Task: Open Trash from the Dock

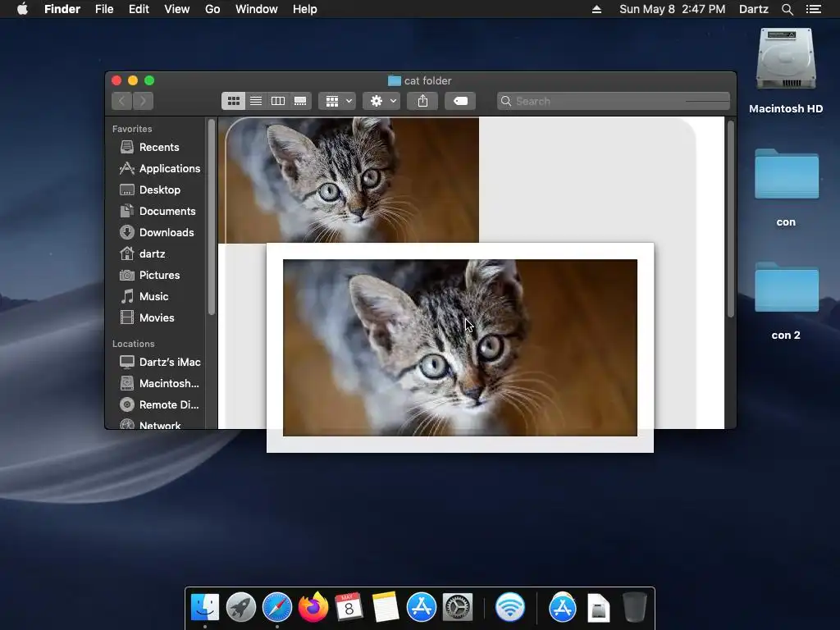Action: click(635, 608)
